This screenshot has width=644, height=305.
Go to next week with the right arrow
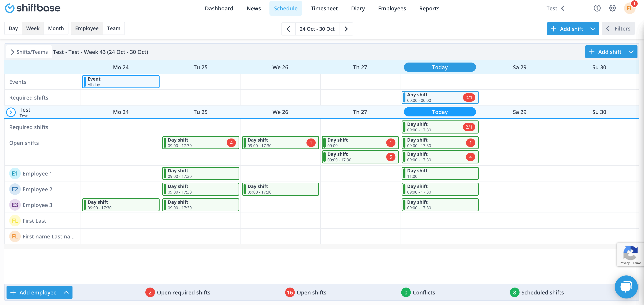click(x=346, y=29)
